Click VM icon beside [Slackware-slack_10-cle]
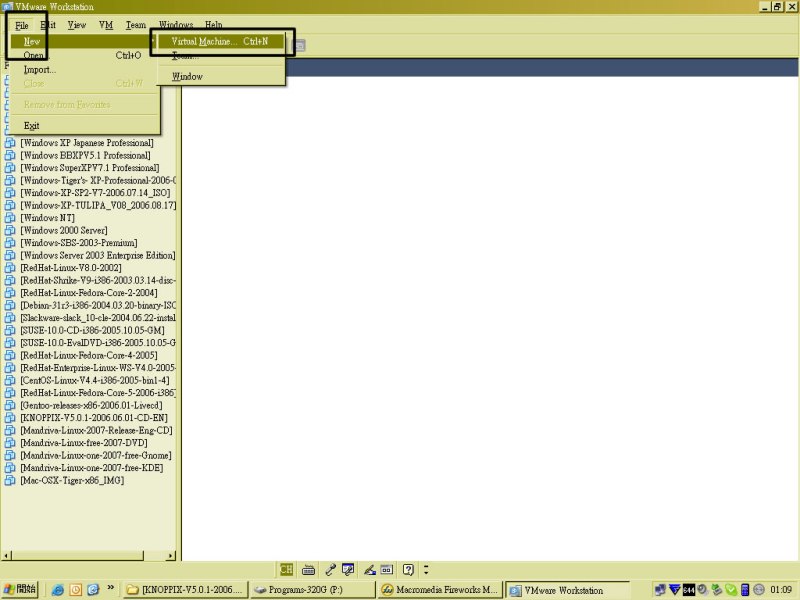Image resolution: width=800 pixels, height=600 pixels. click(10, 318)
